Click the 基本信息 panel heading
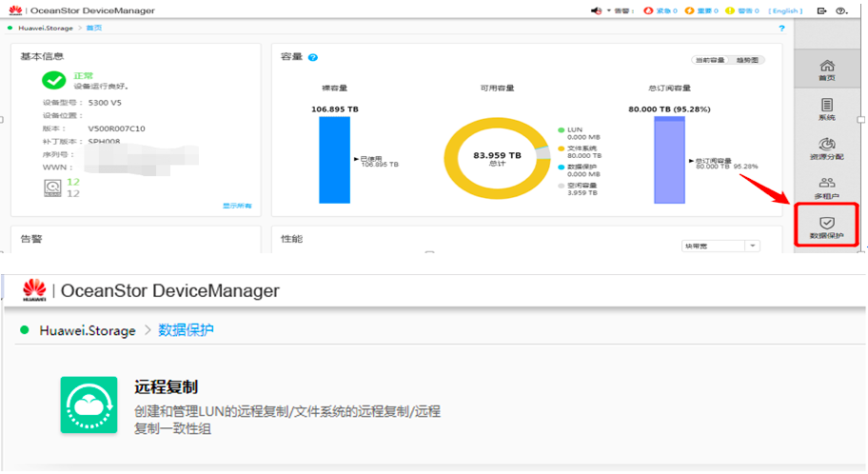868x474 pixels. tap(42, 56)
